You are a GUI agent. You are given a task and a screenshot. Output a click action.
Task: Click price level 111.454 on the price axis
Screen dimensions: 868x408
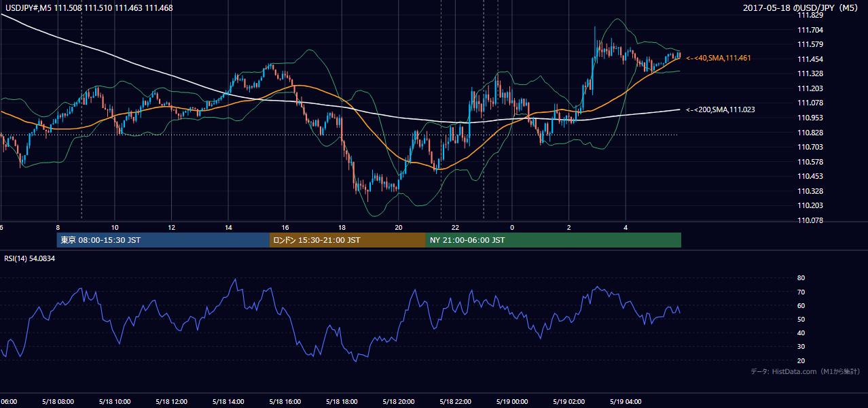point(810,59)
